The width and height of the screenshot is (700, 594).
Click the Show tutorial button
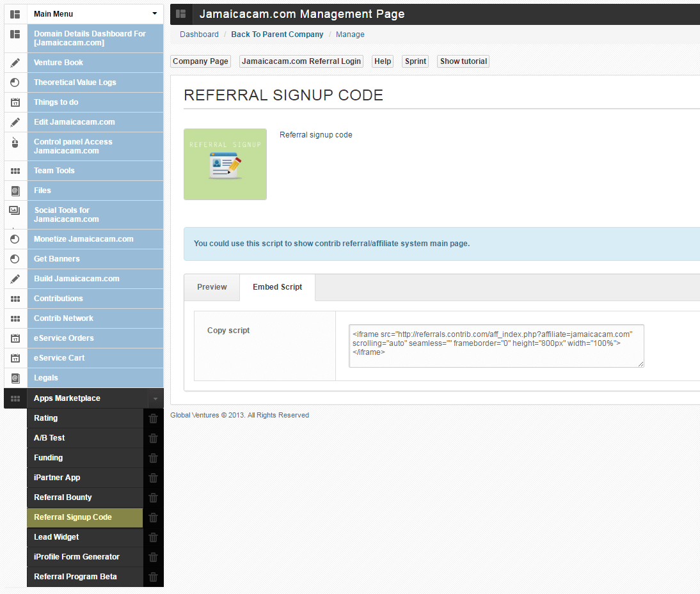463,61
